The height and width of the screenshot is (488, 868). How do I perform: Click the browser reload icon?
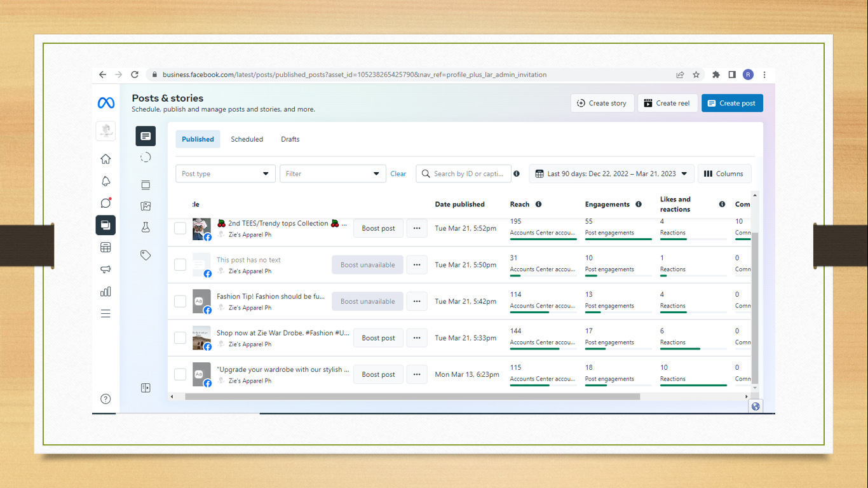pos(135,74)
